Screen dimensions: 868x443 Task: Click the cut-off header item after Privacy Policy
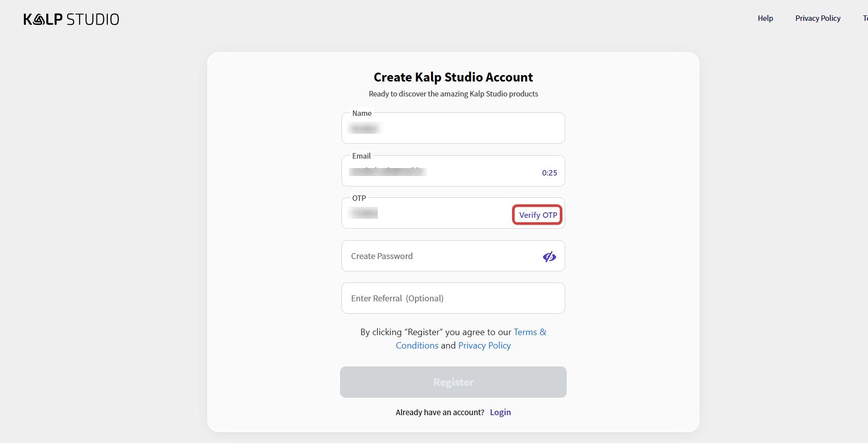[865, 18]
